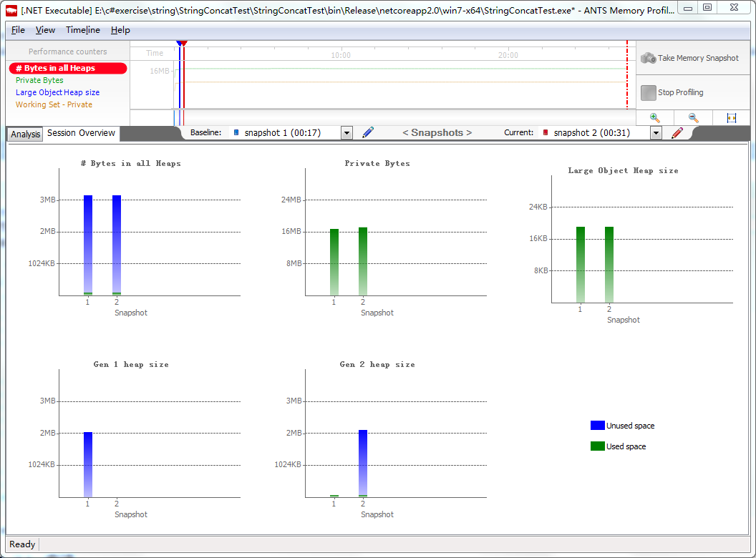This screenshot has height=558, width=756.
Task: Click the 'Gen 2 heap size' chart title
Action: click(x=377, y=365)
